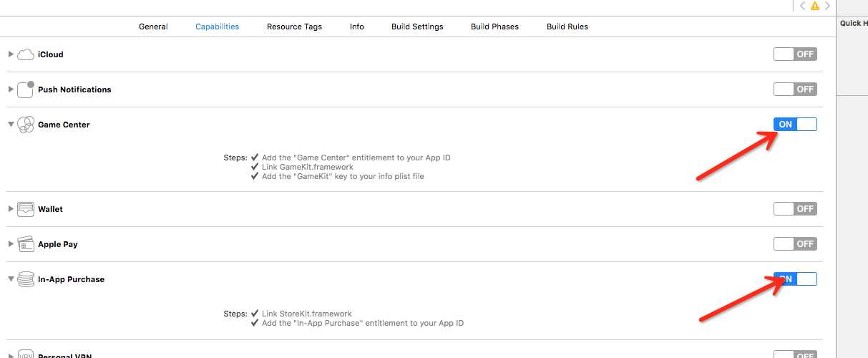The image size is (868, 358).
Task: Expand the Apple Pay section
Action: 11,244
